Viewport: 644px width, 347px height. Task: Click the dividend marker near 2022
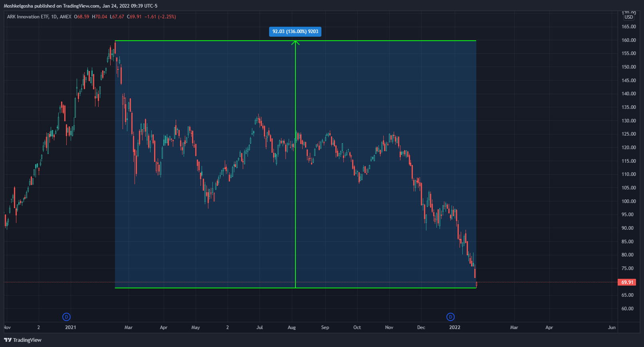pos(450,317)
